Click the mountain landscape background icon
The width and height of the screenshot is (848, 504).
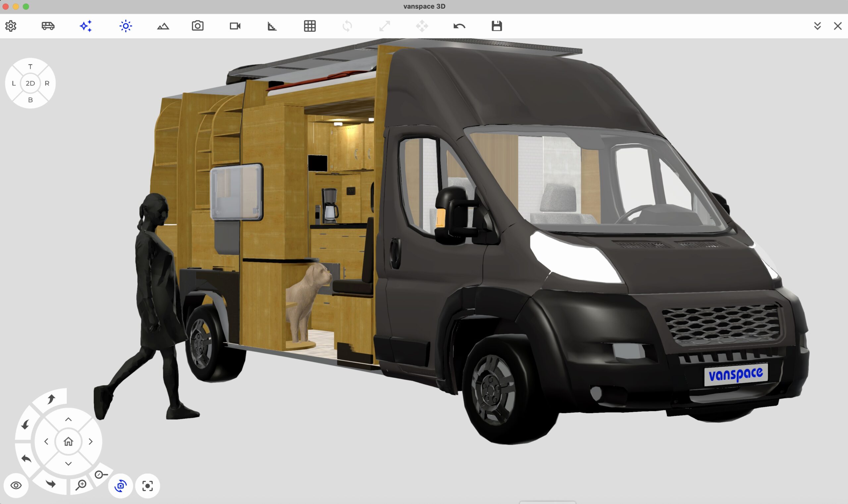coord(163,26)
